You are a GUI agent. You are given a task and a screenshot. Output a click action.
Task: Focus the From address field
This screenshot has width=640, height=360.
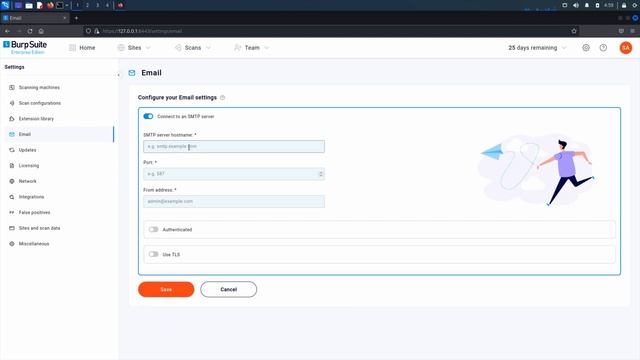click(x=234, y=201)
